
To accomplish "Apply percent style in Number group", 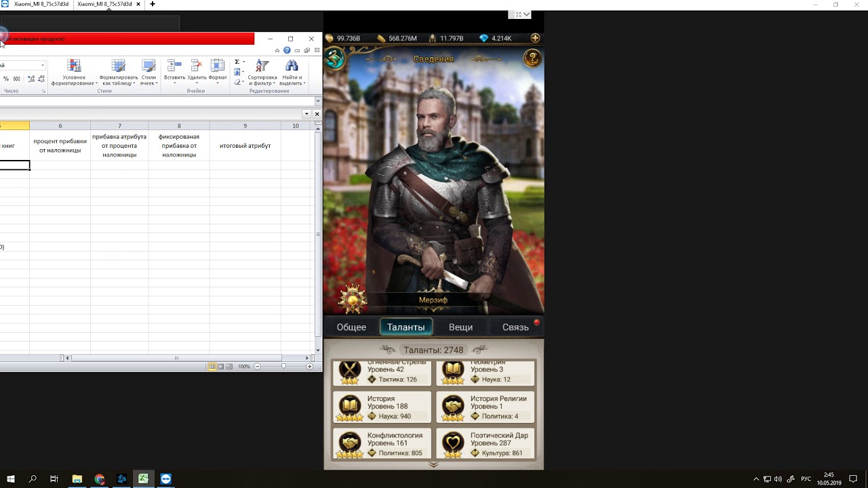I will (6, 79).
